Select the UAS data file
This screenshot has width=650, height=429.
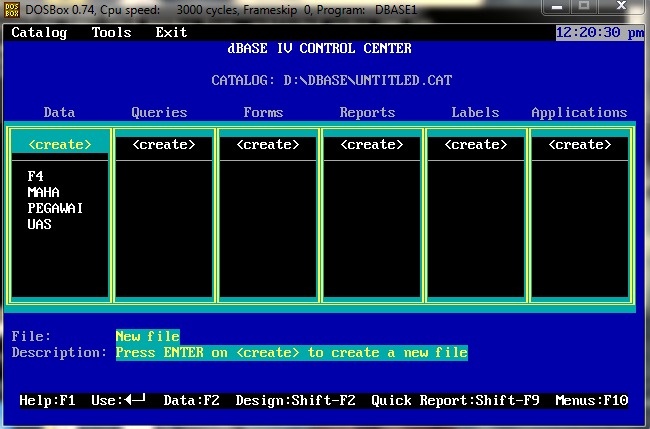pos(39,224)
